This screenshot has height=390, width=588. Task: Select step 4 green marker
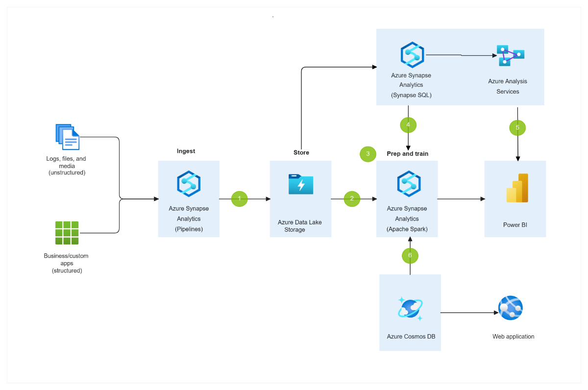[408, 125]
